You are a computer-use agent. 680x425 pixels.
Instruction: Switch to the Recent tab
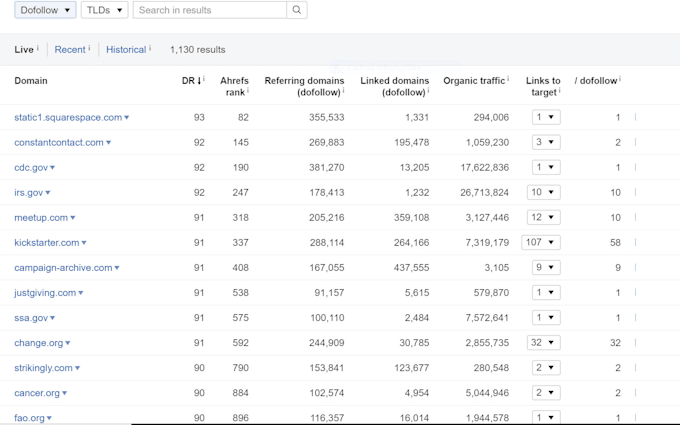[70, 49]
